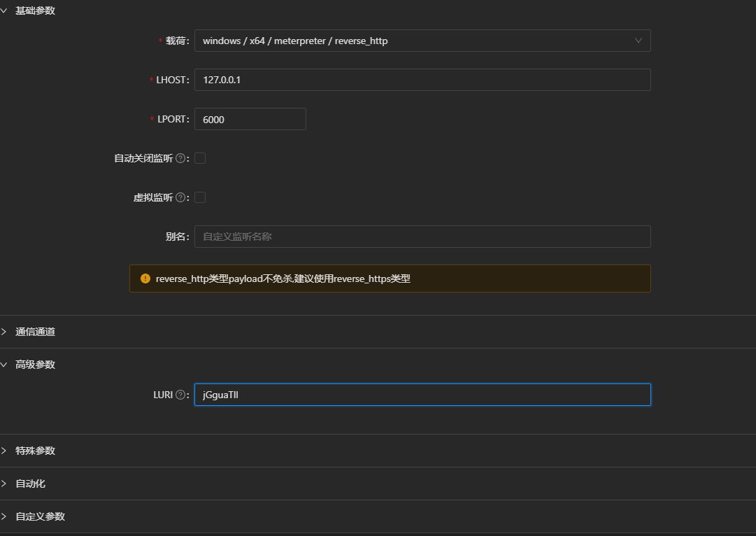
Task: Click the 载荷 field label
Action: [176, 41]
